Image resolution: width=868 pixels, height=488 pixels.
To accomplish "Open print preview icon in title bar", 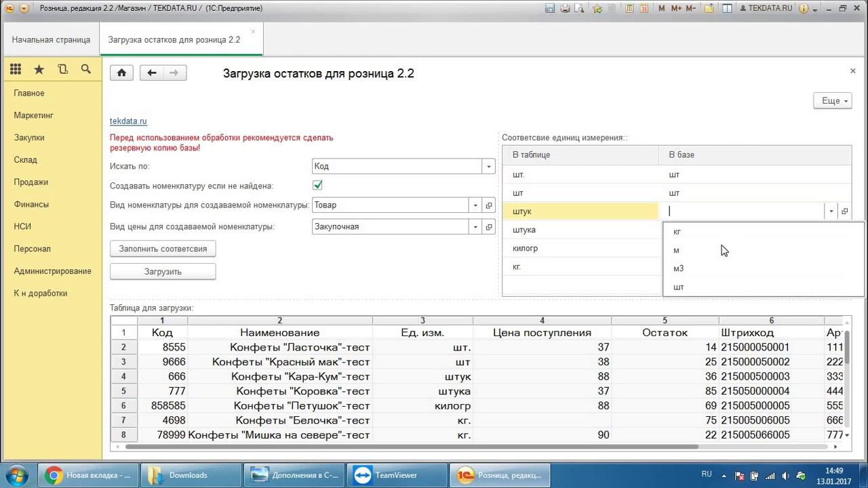I will [580, 8].
